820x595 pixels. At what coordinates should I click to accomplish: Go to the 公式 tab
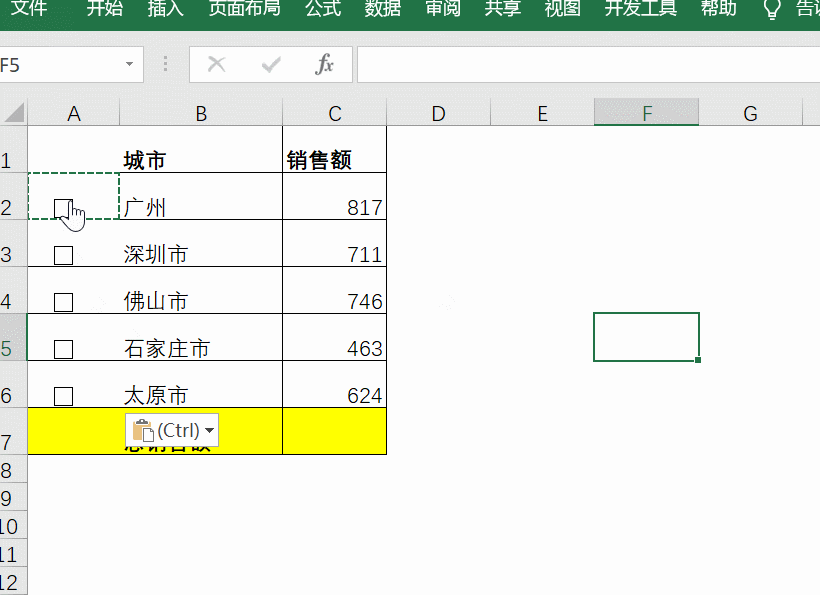point(323,8)
